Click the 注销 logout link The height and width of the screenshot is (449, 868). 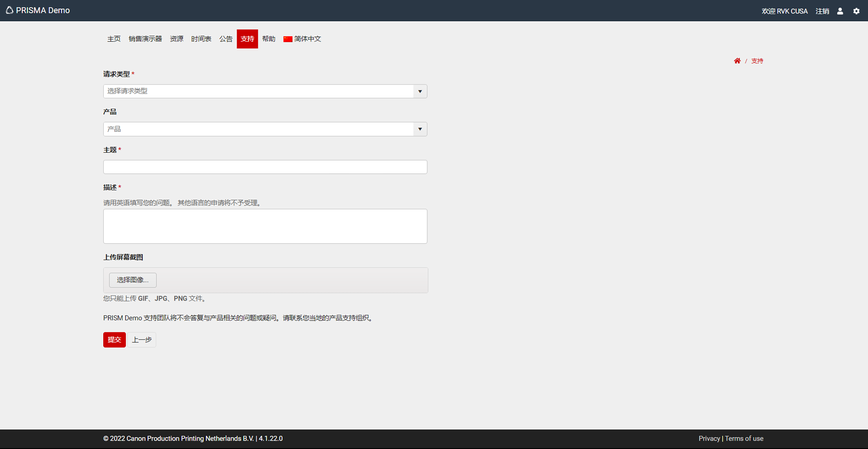822,11
